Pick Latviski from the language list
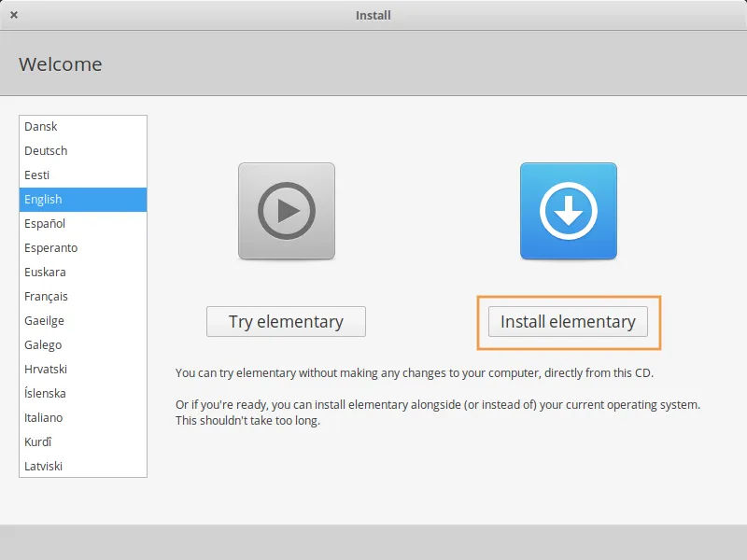 click(x=83, y=466)
